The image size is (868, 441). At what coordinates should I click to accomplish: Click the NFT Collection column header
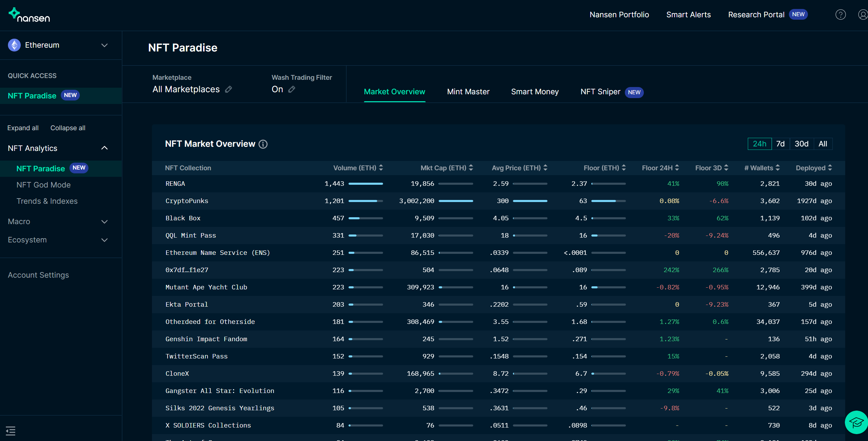(x=188, y=168)
